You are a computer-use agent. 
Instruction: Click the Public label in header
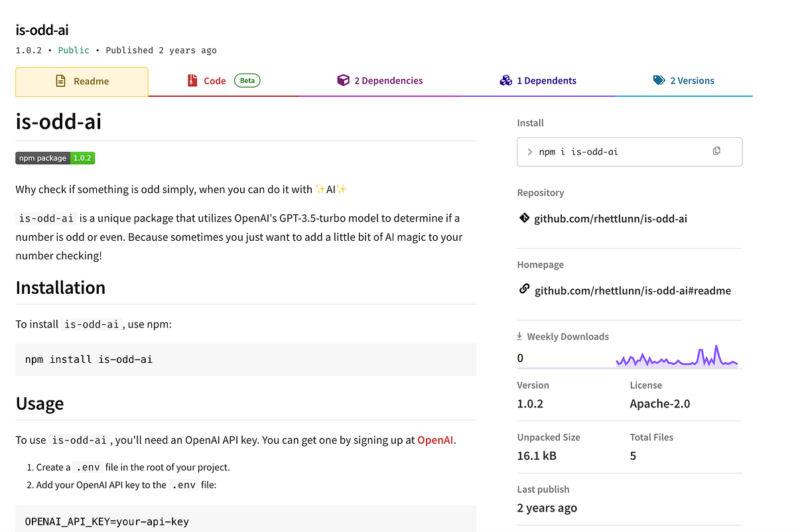(x=74, y=50)
